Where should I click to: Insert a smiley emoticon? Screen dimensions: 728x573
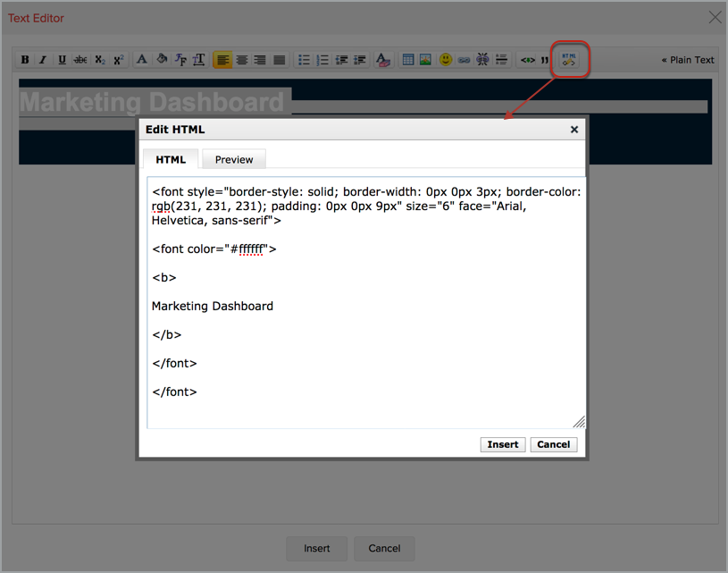tap(446, 60)
